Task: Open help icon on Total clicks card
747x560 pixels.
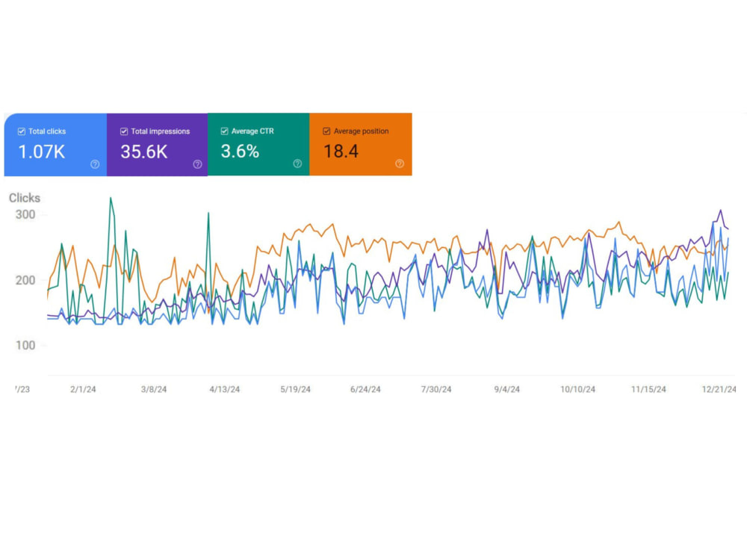Action: [96, 164]
